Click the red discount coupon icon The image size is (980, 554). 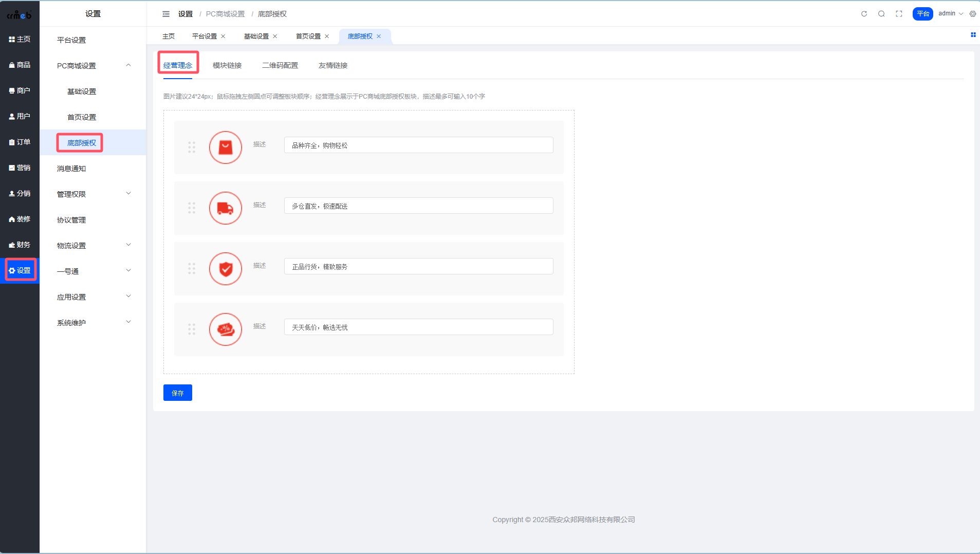(225, 329)
